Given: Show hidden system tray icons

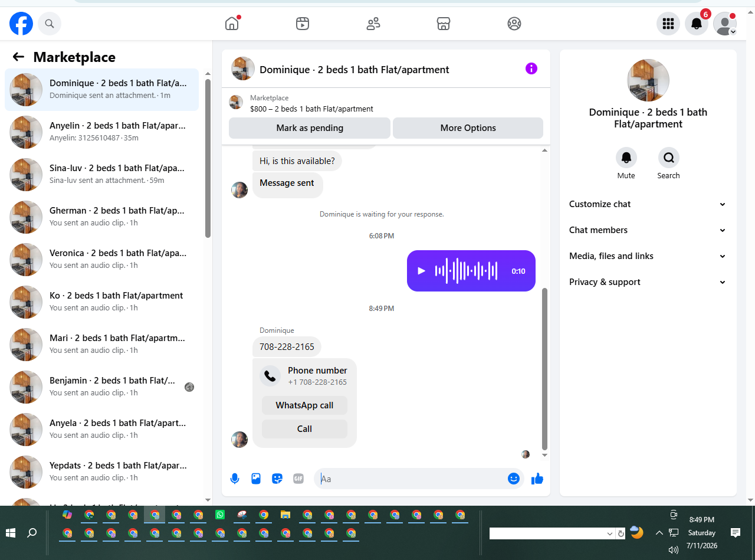Looking at the screenshot, I should (x=659, y=533).
